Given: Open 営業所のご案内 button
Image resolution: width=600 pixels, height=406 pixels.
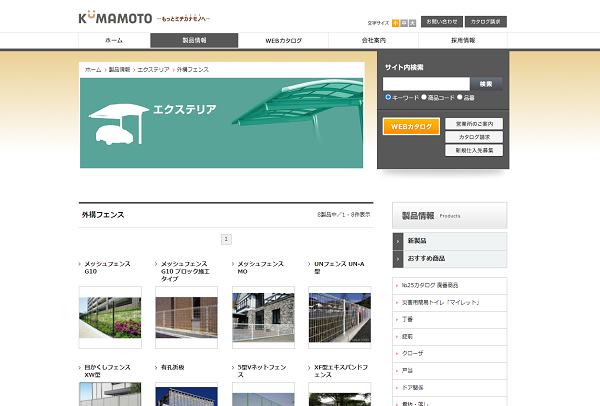Looking at the screenshot, I should click(x=474, y=124).
